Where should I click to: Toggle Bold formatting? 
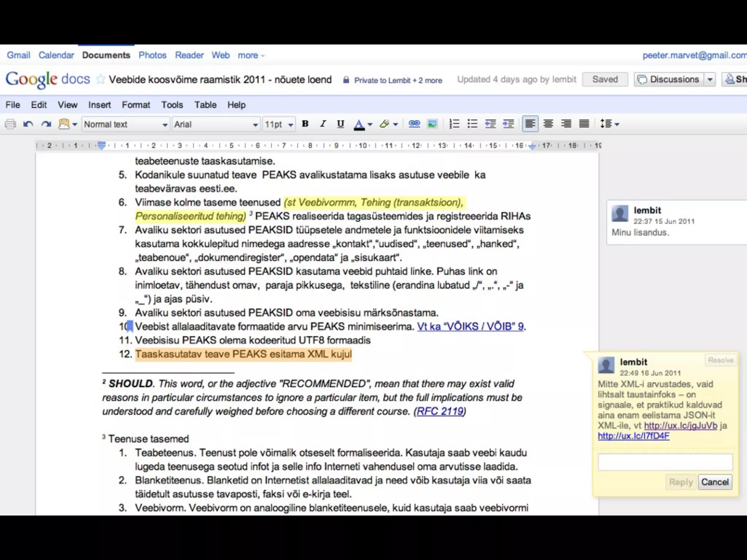[x=305, y=124]
